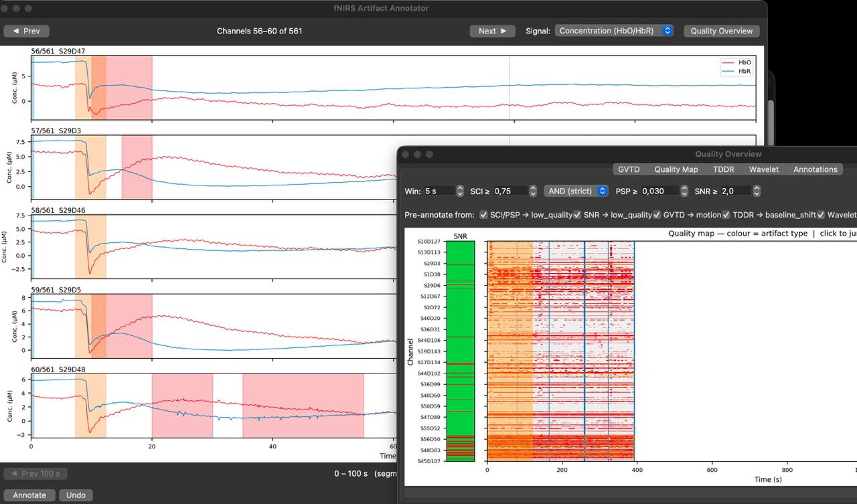Screen dimensions: 857x504
Task: Click the Undo button
Action: click(76, 495)
